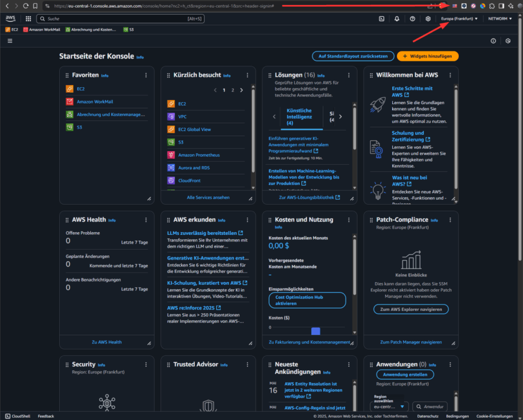Click Auf Standardlayout zurücksetzen button
This screenshot has width=523, height=420.
tap(353, 56)
